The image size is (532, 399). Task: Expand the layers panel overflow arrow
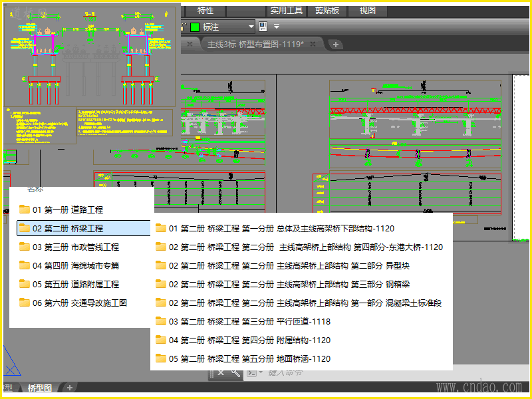coord(277,27)
